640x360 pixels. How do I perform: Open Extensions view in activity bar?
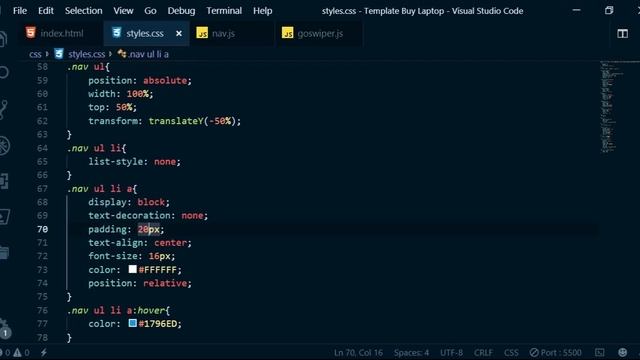click(4, 181)
